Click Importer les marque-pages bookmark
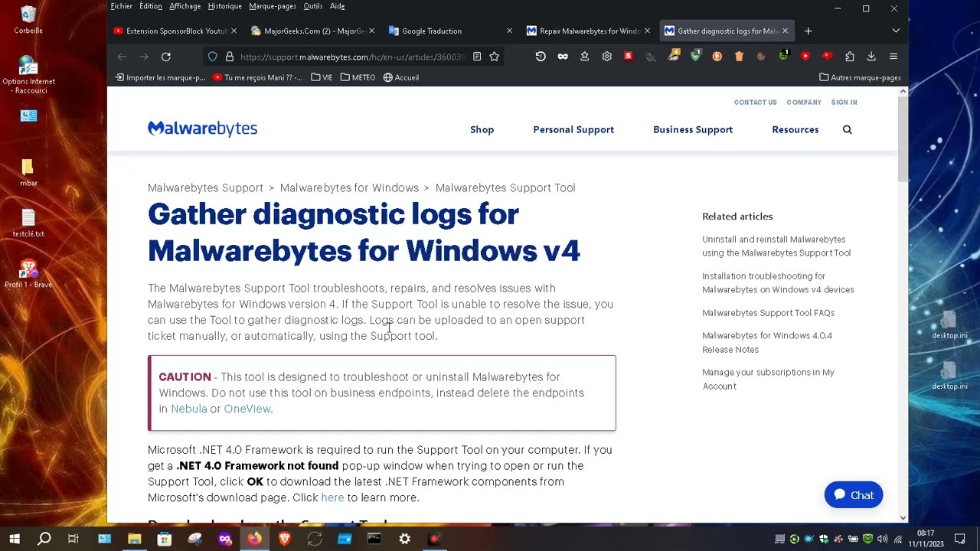Viewport: 980px width, 551px height. 160,77
